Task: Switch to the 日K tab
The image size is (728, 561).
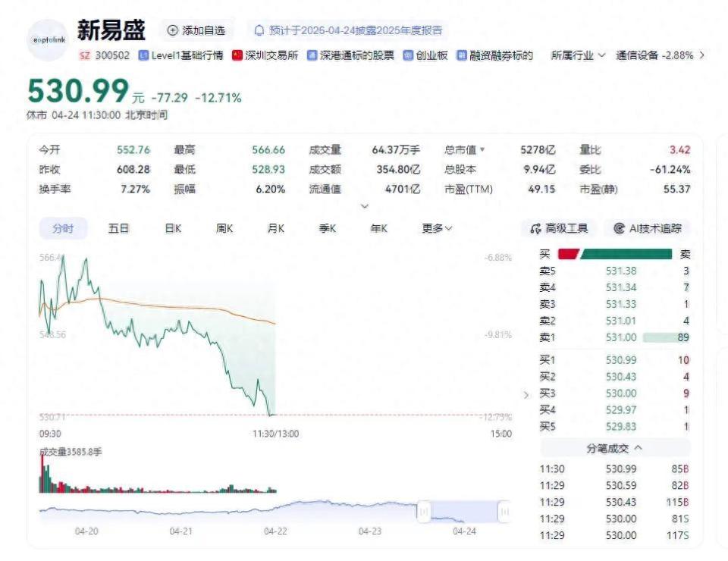Action: coord(173,228)
